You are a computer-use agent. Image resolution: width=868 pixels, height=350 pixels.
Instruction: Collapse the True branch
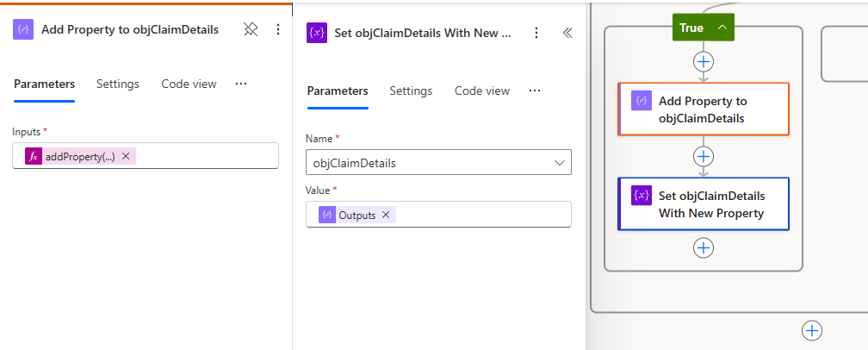(722, 28)
